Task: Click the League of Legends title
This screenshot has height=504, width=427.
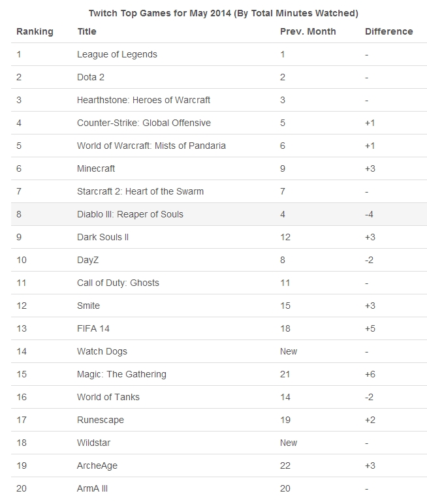Action: (x=117, y=54)
